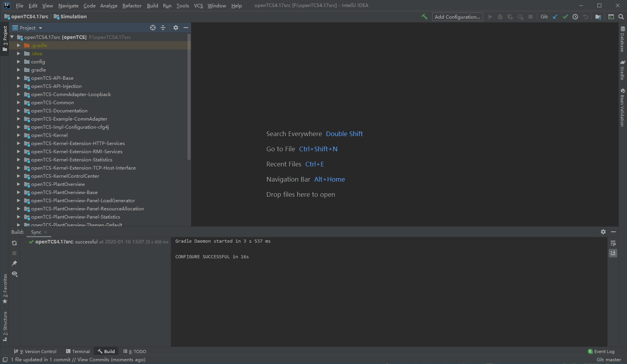Click Collapse All icon in Project panel

163,28
